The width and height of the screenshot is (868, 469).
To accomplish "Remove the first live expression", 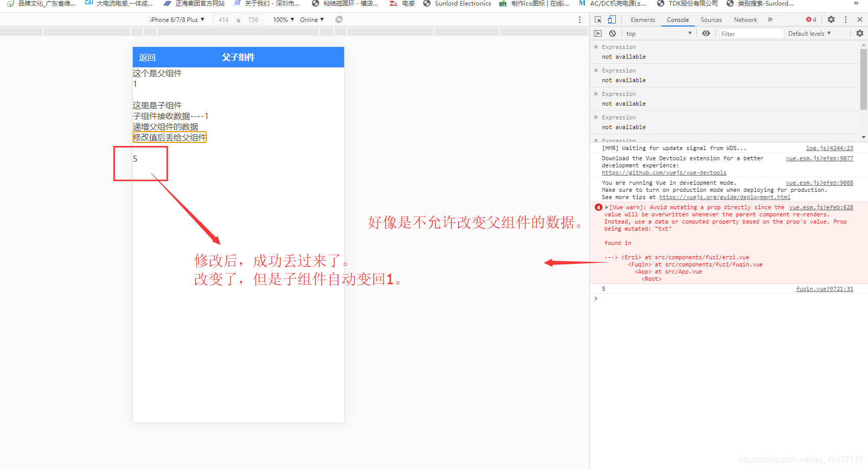I will click(x=596, y=46).
